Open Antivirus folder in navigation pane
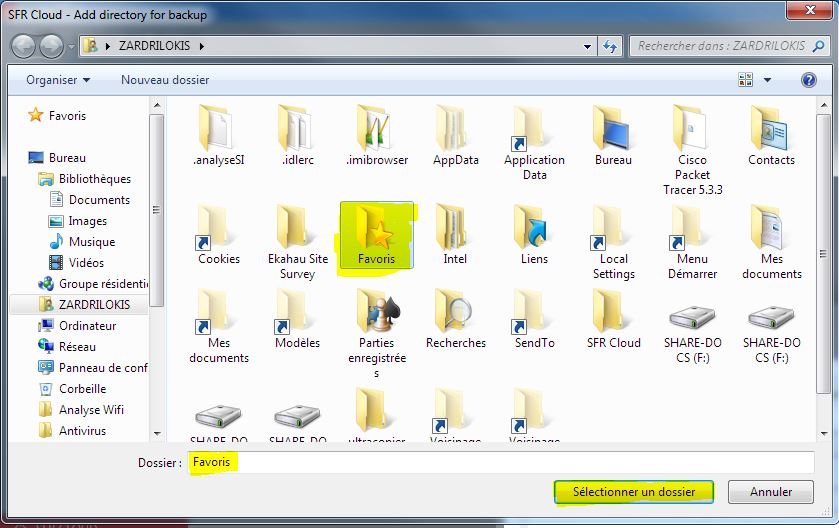This screenshot has height=528, width=839. [x=73, y=431]
